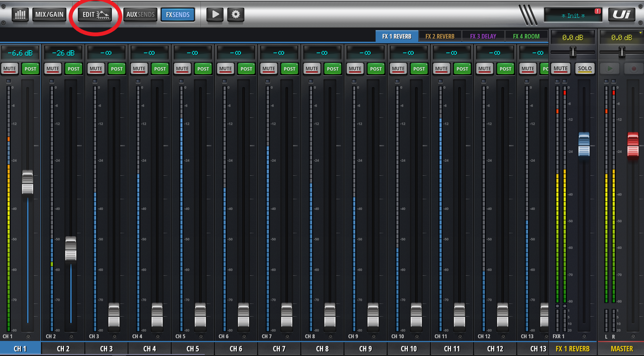Click the CH 1 fader handle
Screen dimensions: 644x356
27,182
